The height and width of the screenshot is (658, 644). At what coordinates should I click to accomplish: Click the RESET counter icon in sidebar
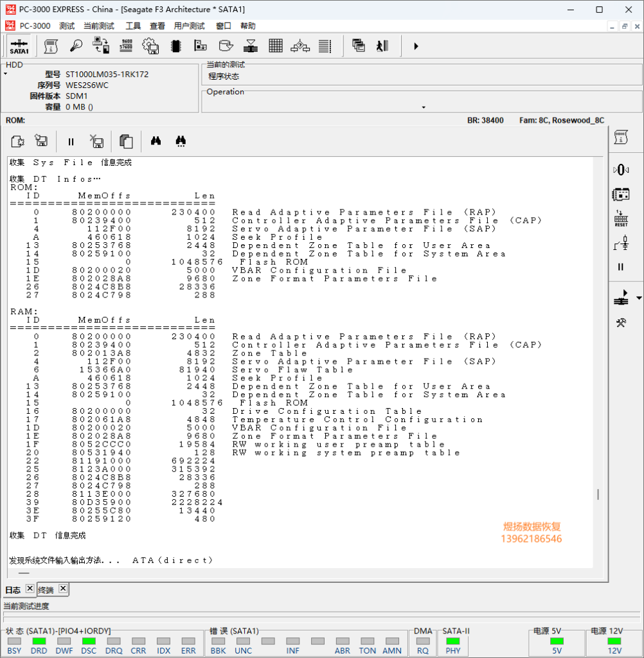pos(622,218)
